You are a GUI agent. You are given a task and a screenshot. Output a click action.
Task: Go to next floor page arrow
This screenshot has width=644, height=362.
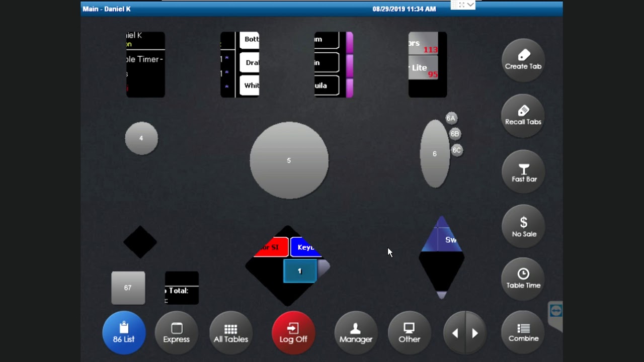475,333
